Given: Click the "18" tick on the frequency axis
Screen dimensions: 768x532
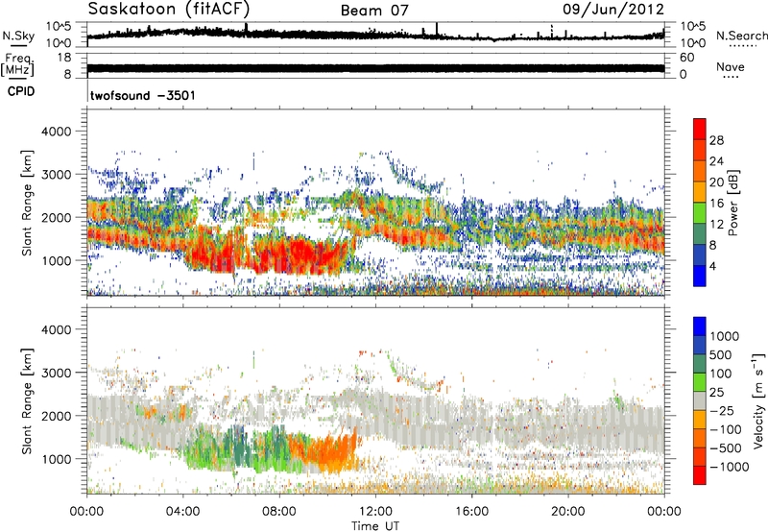Looking at the screenshot, I should (64, 58).
